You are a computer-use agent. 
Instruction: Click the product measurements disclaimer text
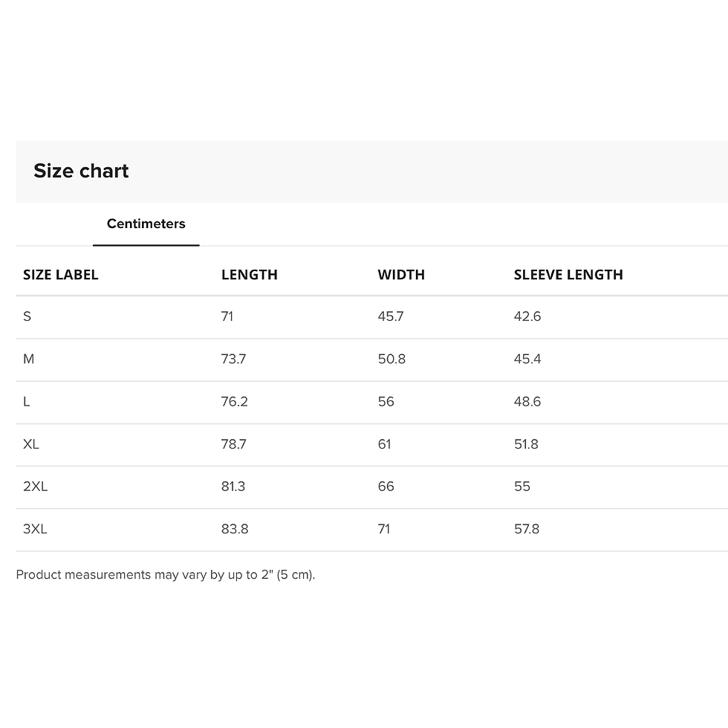point(165,574)
